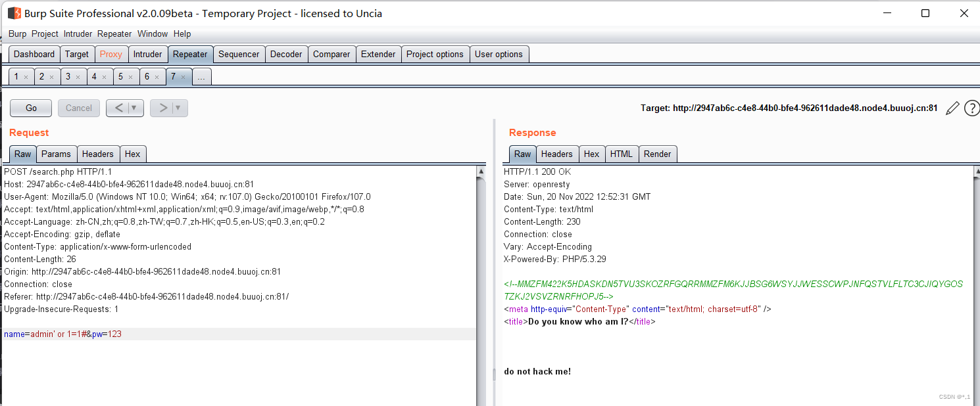
Task: Click the Server: openresty response header
Action: (x=537, y=185)
